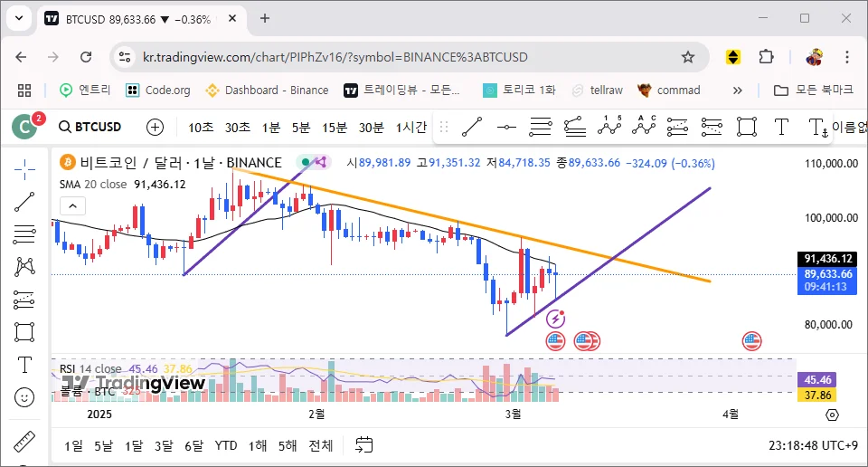The height and width of the screenshot is (467, 868).
Task: Switch to 30초 timeframe
Action: click(x=238, y=128)
